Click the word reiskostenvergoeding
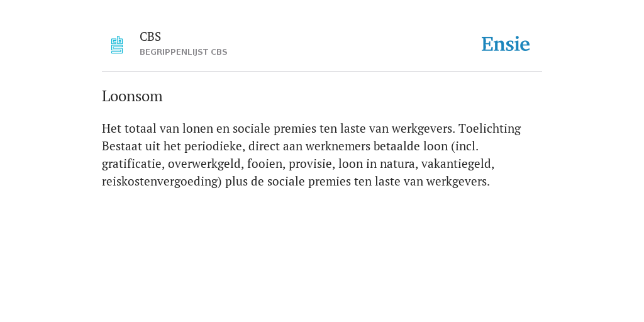Image resolution: width=644 pixels, height=322 pixels. point(162,182)
